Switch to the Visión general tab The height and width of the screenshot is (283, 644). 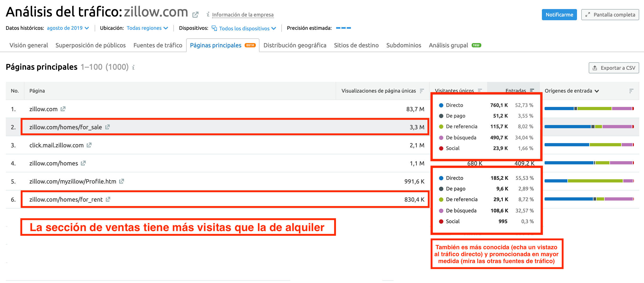pos(29,45)
